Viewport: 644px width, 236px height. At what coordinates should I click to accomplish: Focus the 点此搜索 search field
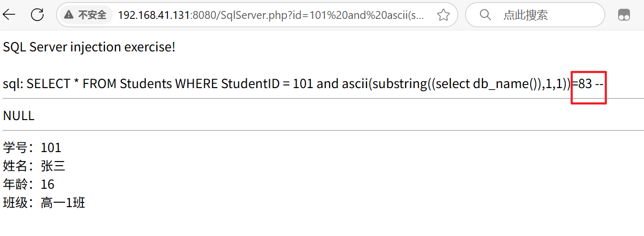click(x=535, y=15)
